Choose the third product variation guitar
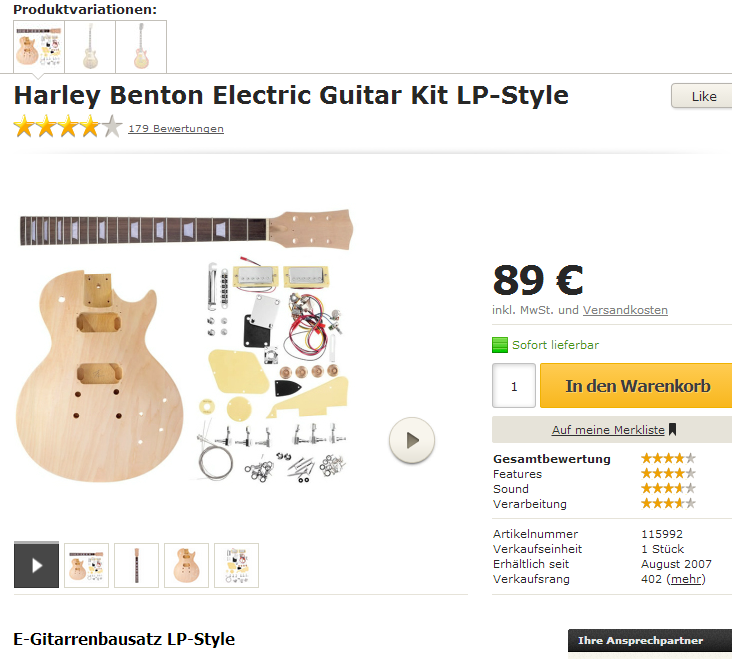 141,46
